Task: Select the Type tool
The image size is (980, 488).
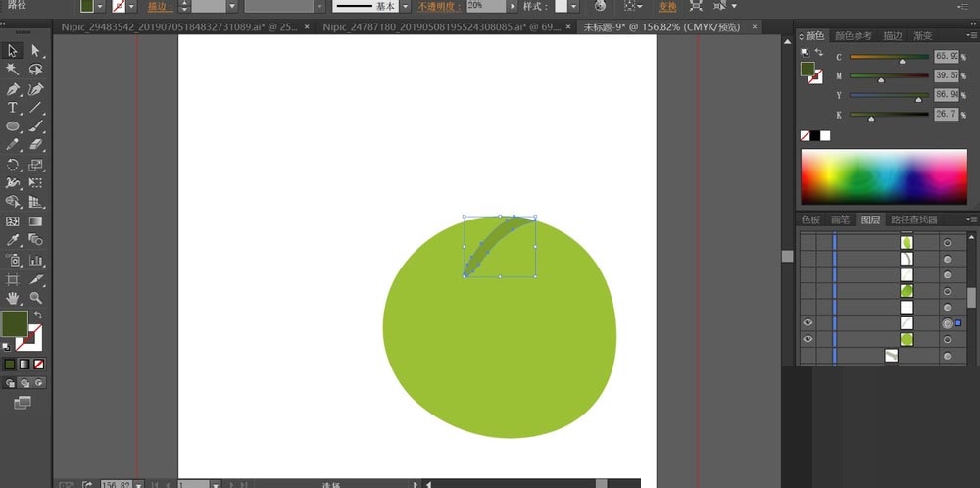Action: click(x=13, y=107)
